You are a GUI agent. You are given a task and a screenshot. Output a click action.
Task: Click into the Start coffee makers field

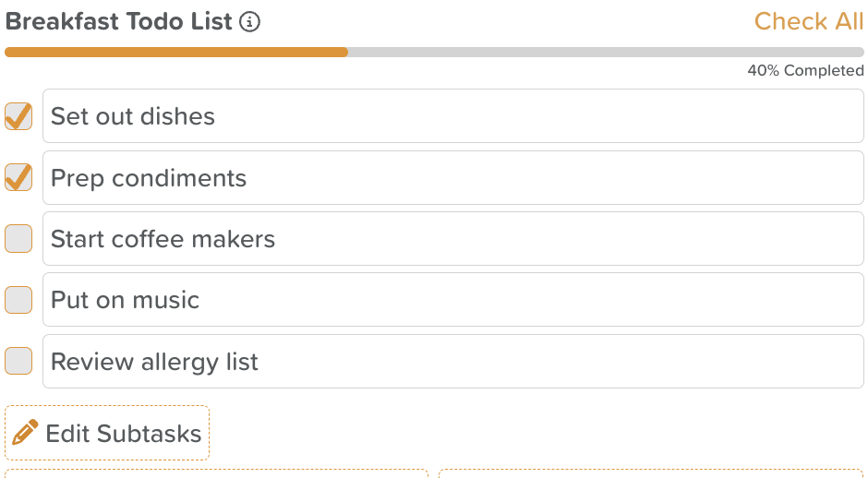[452, 238]
